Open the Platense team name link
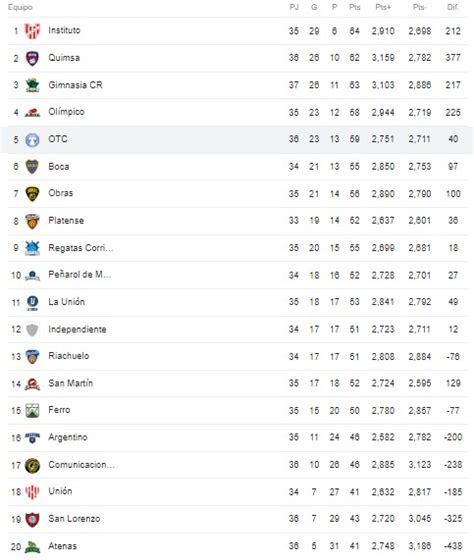The height and width of the screenshot is (560, 474). coord(66,220)
